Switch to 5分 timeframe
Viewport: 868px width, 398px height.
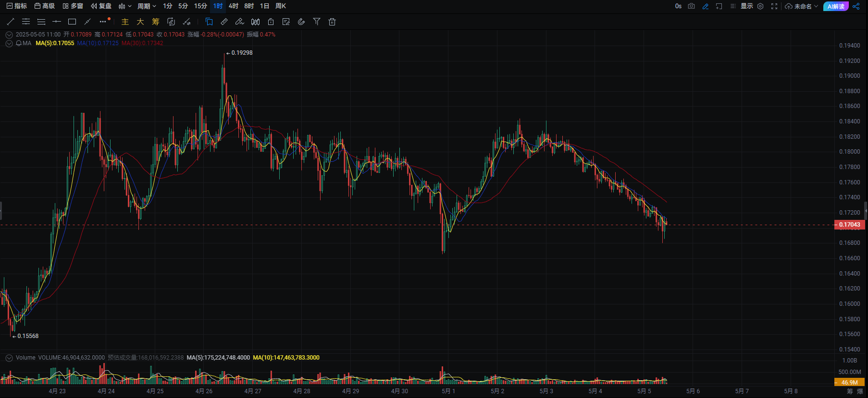pyautogui.click(x=183, y=6)
